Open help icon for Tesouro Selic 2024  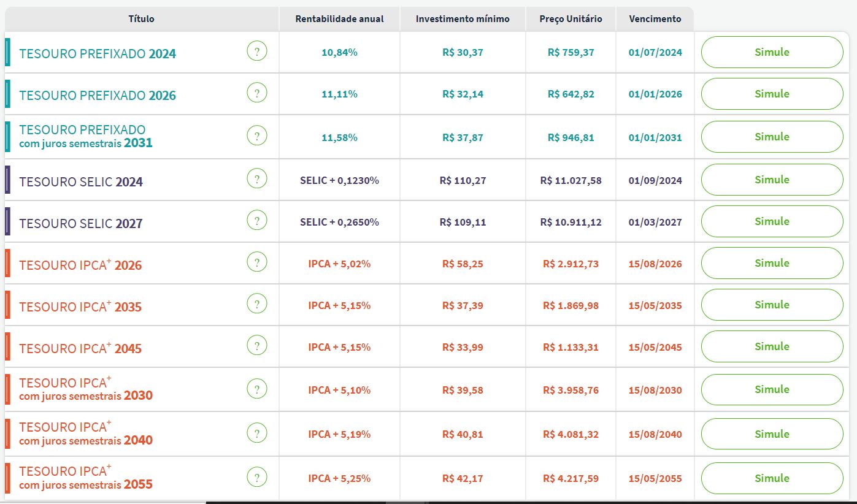(x=257, y=179)
